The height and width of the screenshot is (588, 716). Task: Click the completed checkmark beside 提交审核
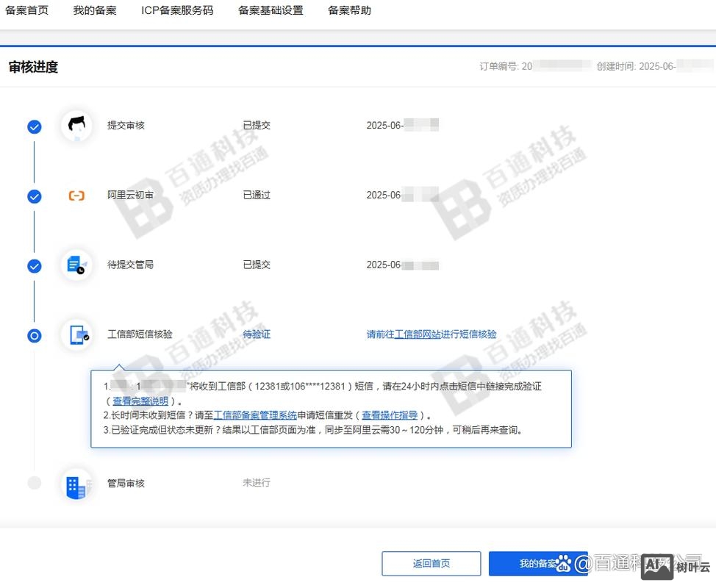[x=34, y=126]
